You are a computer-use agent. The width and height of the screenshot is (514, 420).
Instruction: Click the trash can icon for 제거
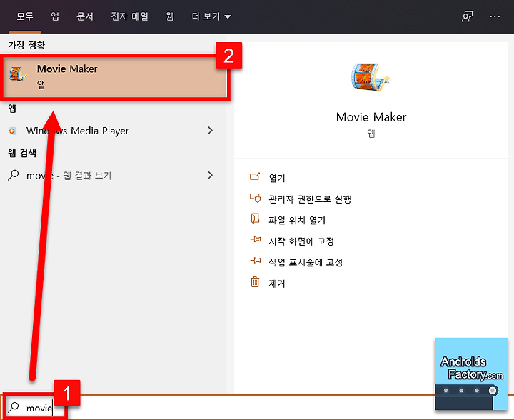point(255,282)
